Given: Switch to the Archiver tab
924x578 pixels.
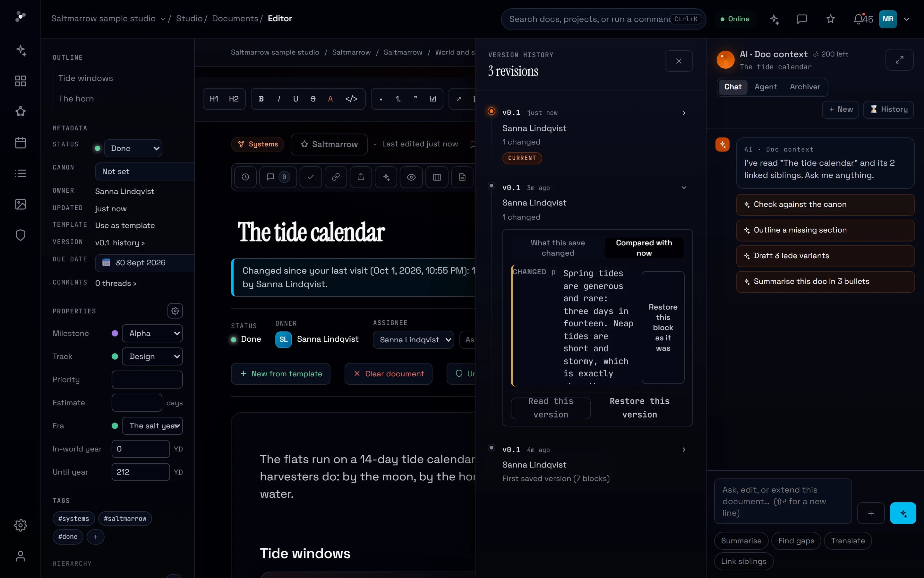Looking at the screenshot, I should [805, 87].
